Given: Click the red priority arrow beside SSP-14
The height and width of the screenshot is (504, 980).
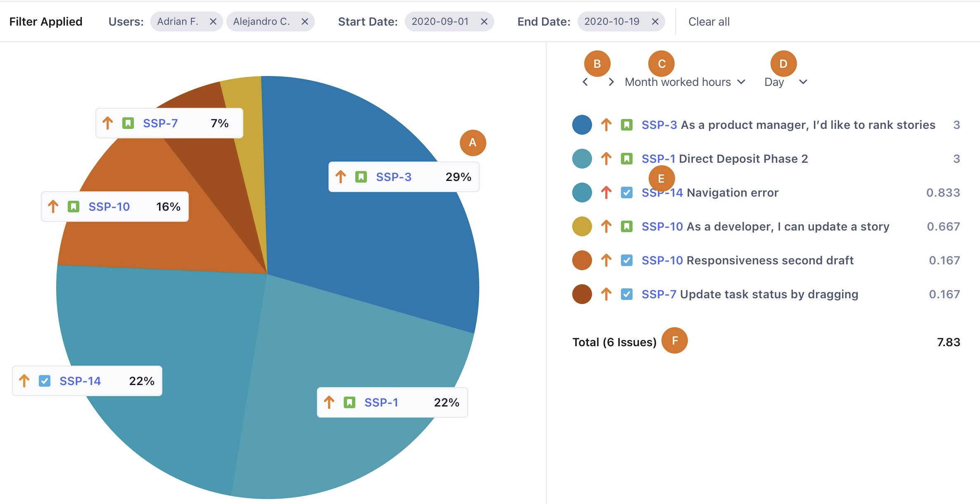Looking at the screenshot, I should (x=606, y=192).
